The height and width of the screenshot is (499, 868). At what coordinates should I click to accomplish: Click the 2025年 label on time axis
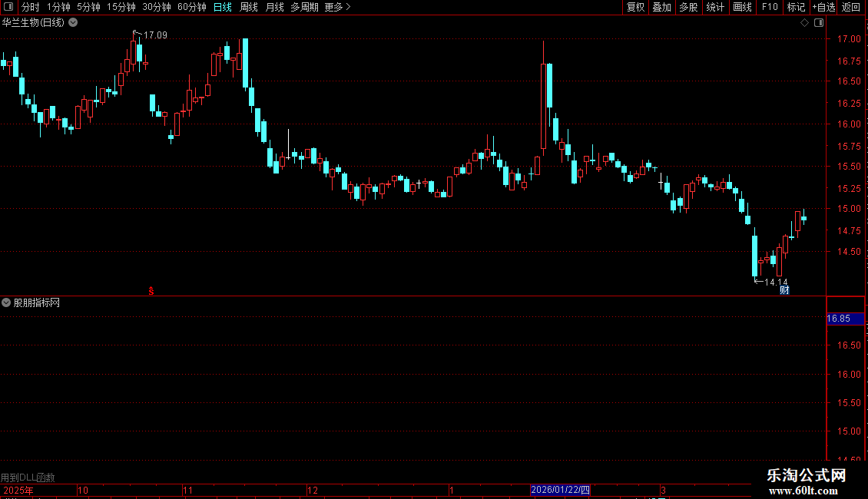tap(18, 490)
